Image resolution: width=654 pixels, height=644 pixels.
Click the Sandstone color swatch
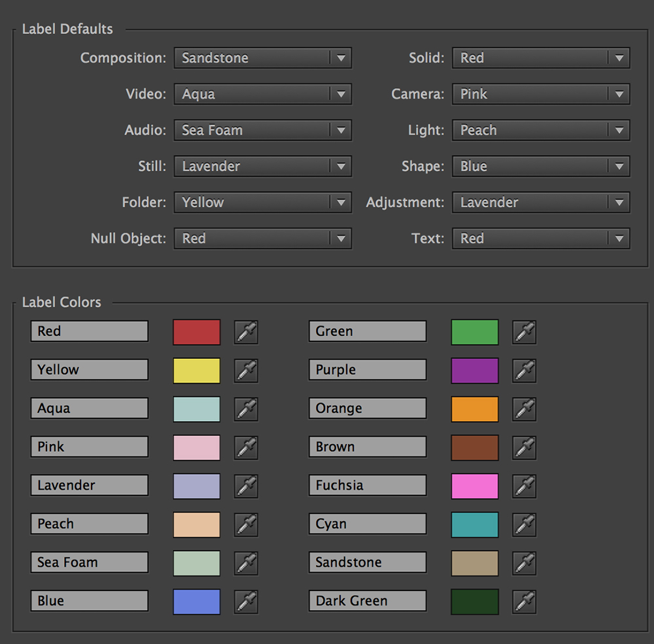474,563
